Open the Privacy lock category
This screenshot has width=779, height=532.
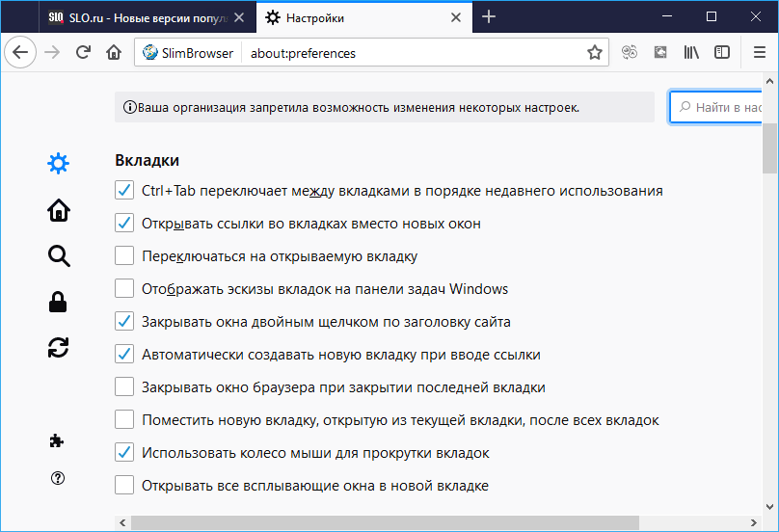(59, 303)
